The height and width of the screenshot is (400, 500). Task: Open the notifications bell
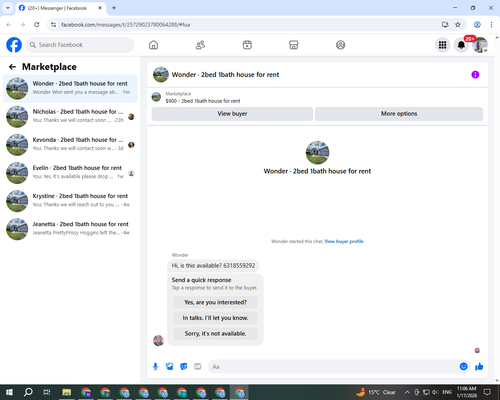pyautogui.click(x=461, y=45)
